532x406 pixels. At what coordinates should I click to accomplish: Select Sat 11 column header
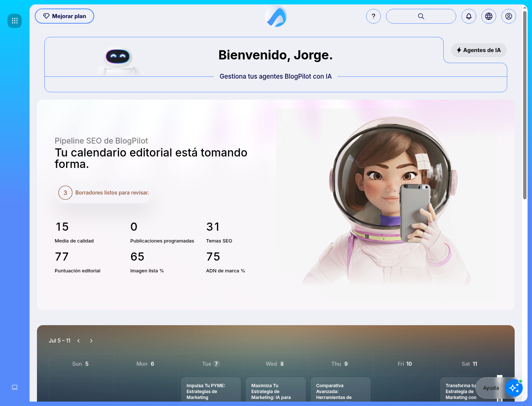pyautogui.click(x=470, y=364)
